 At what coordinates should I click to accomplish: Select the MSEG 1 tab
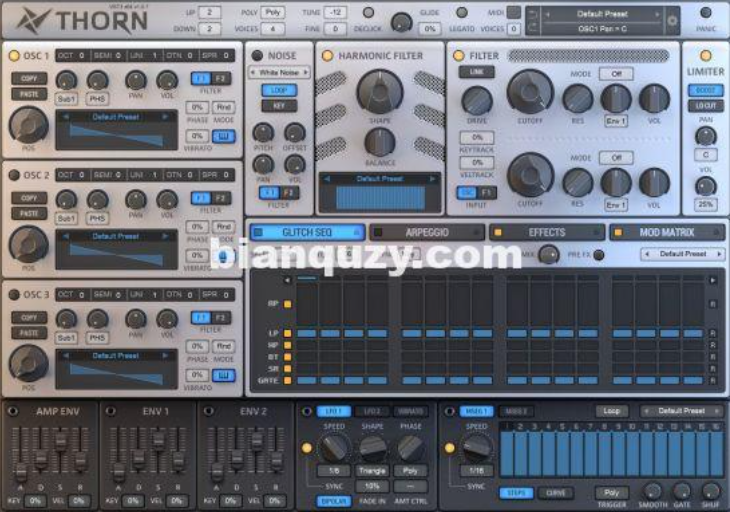click(476, 411)
